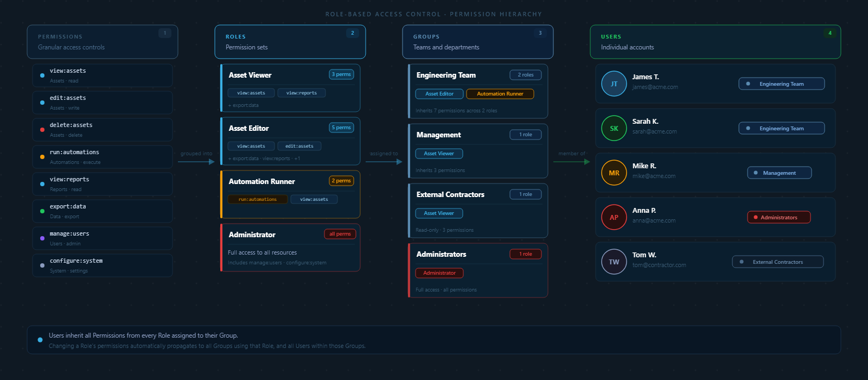
Task: Open the USERS column header
Action: pos(716,42)
